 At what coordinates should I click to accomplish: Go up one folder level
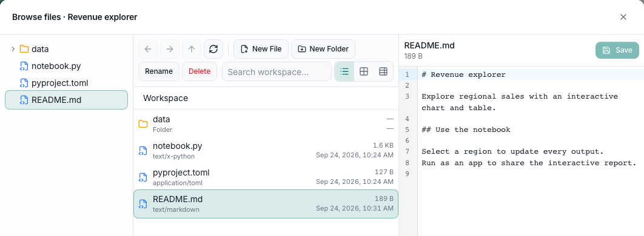[192, 49]
